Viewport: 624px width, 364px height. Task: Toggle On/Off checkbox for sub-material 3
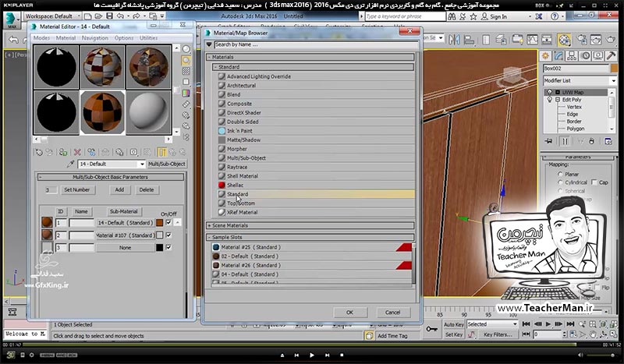(x=168, y=247)
